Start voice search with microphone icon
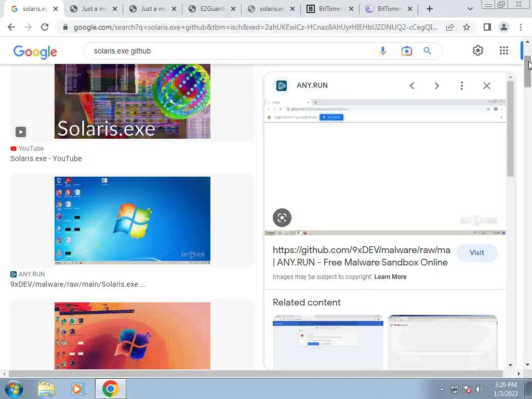This screenshot has height=399, width=532. point(383,51)
